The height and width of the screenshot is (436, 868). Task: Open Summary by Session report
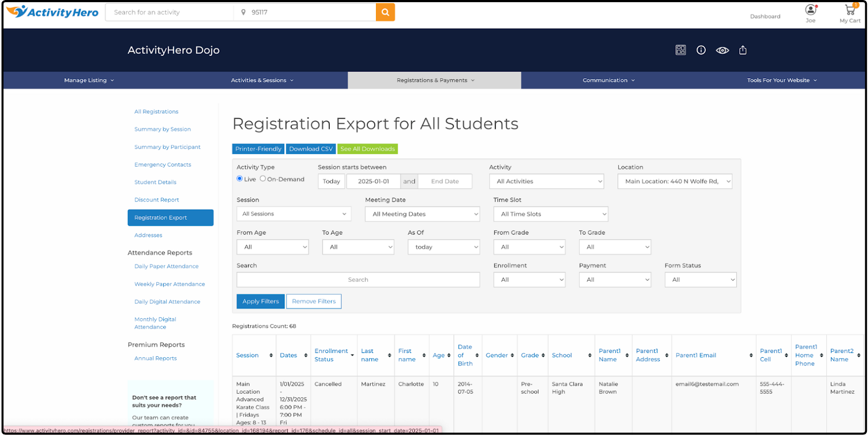point(163,129)
